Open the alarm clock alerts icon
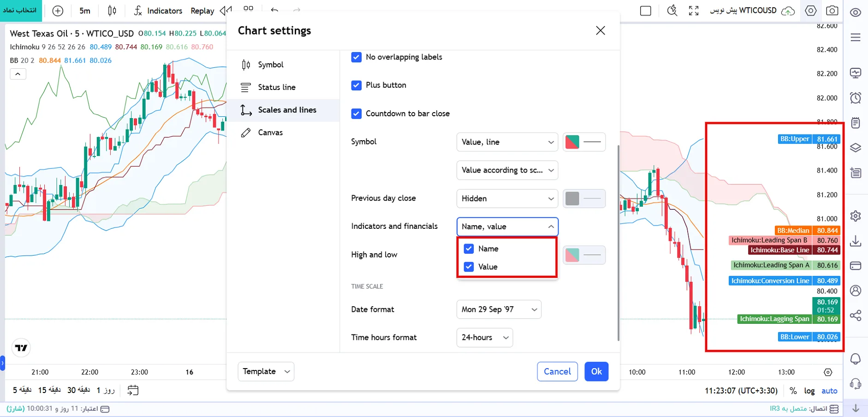 [x=856, y=97]
